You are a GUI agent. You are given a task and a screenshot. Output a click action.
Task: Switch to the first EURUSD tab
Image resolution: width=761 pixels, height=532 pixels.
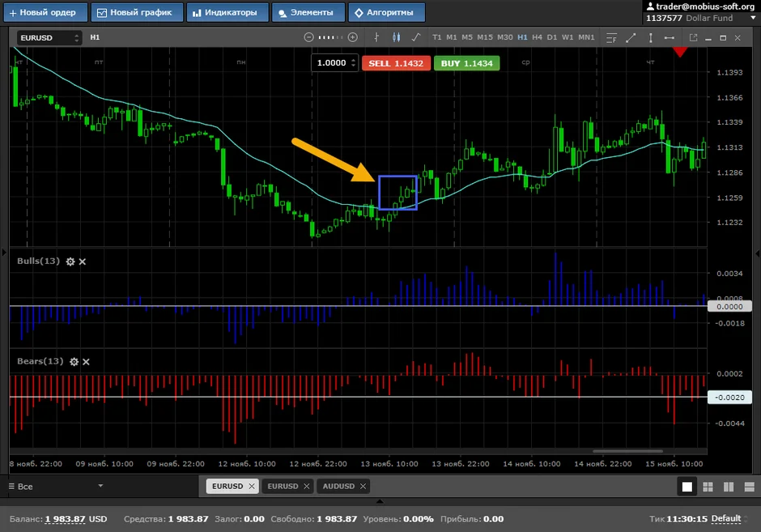tap(227, 486)
